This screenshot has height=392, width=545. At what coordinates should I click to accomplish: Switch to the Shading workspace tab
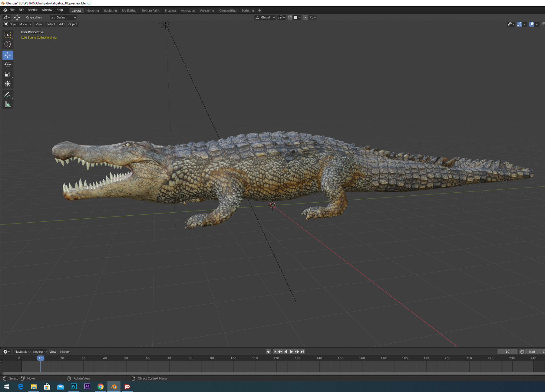tap(170, 10)
